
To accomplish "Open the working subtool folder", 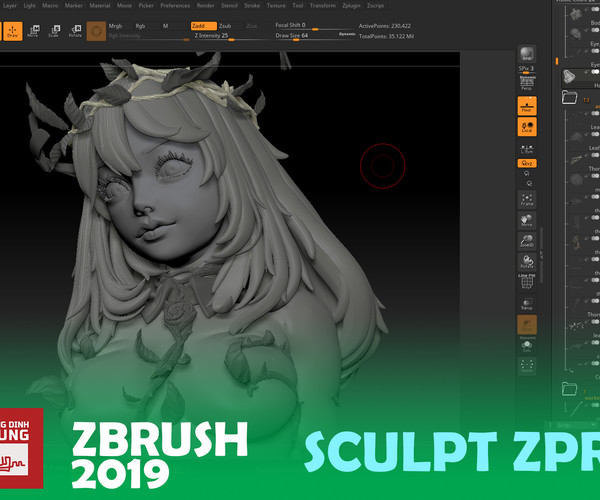I will pyautogui.click(x=569, y=389).
